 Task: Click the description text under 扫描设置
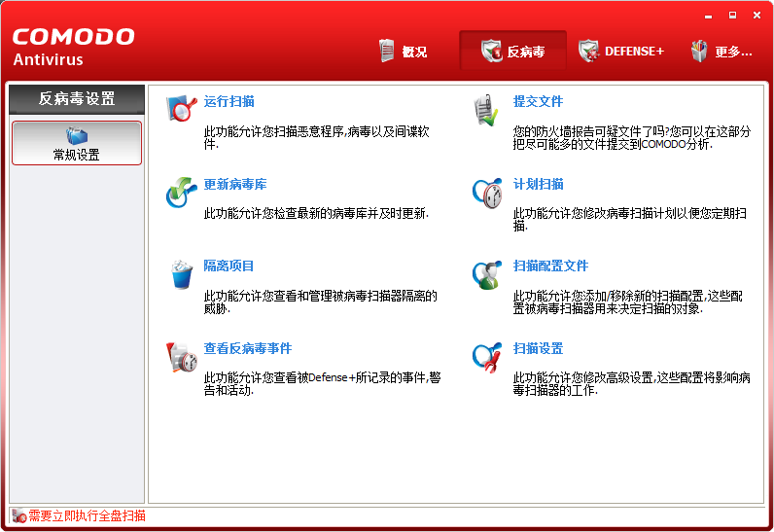[x=632, y=384]
